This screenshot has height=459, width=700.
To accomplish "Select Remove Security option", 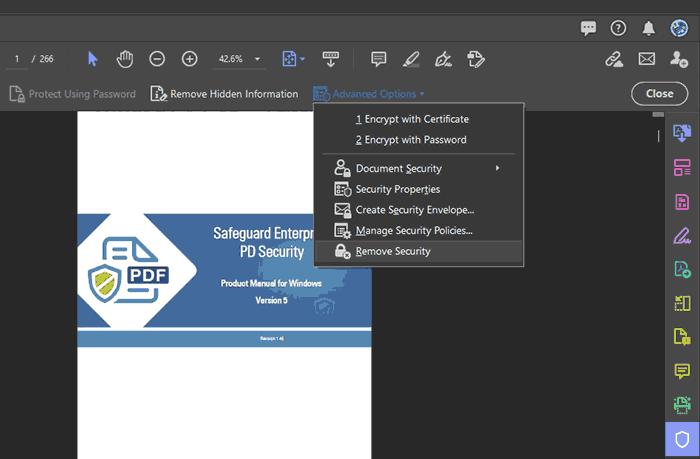I will coord(419,251).
